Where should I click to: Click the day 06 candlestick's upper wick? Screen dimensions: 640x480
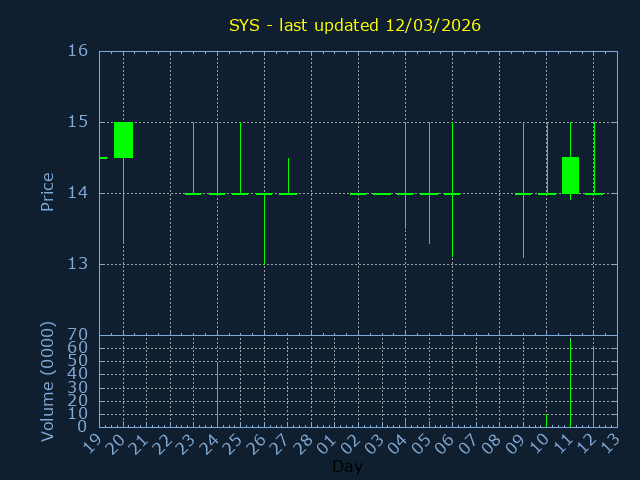[452, 157]
